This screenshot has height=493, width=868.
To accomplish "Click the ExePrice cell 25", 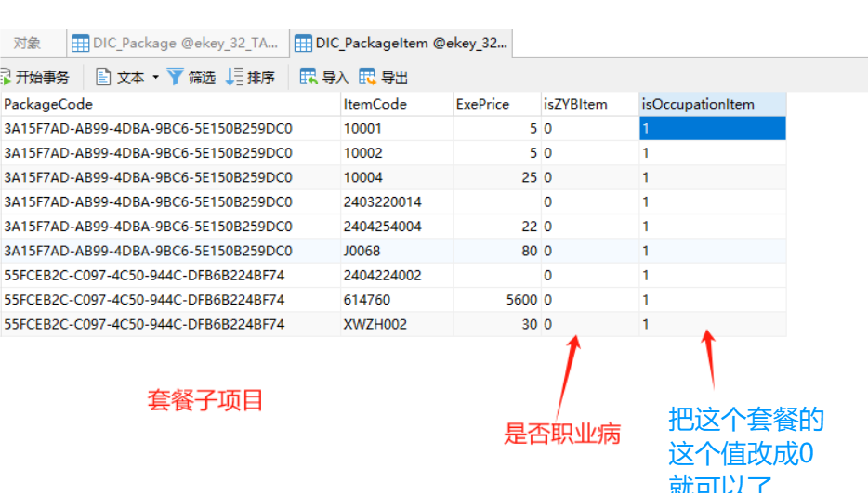I will pos(497,177).
